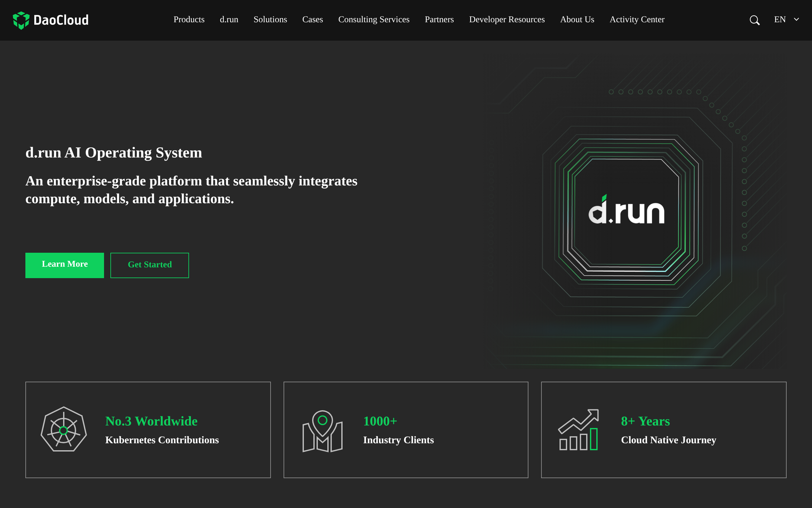Screen dimensions: 812x508
Task: Click the "8+ Years" statistic text
Action: [x=645, y=421]
